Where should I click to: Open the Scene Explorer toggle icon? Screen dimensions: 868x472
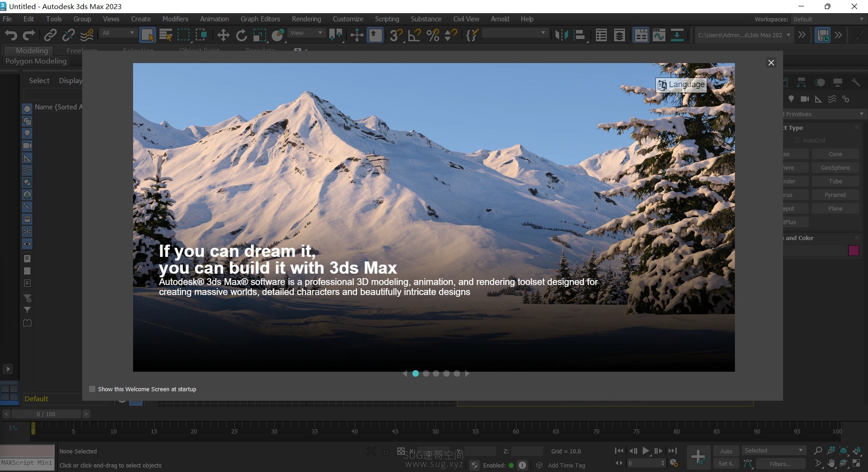tap(601, 35)
